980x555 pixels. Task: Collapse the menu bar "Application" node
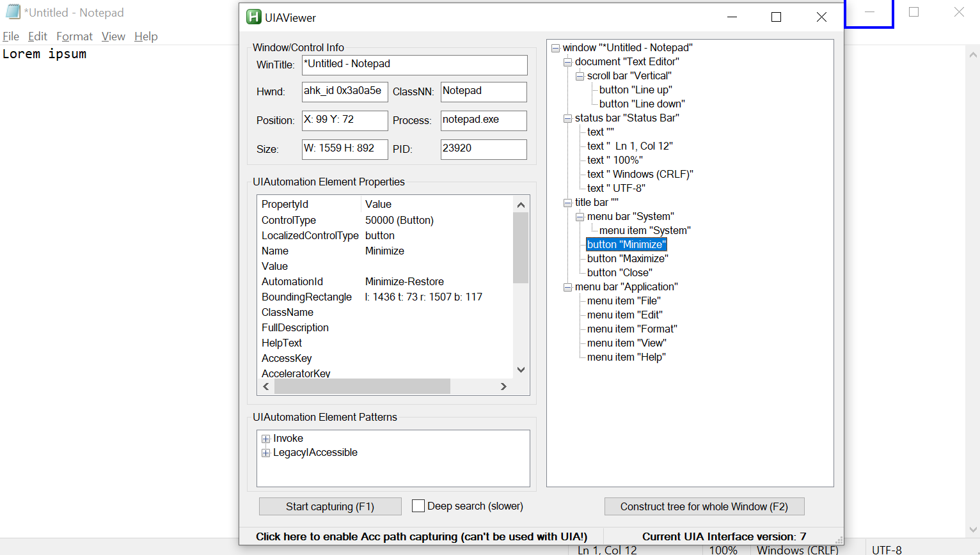coord(567,287)
